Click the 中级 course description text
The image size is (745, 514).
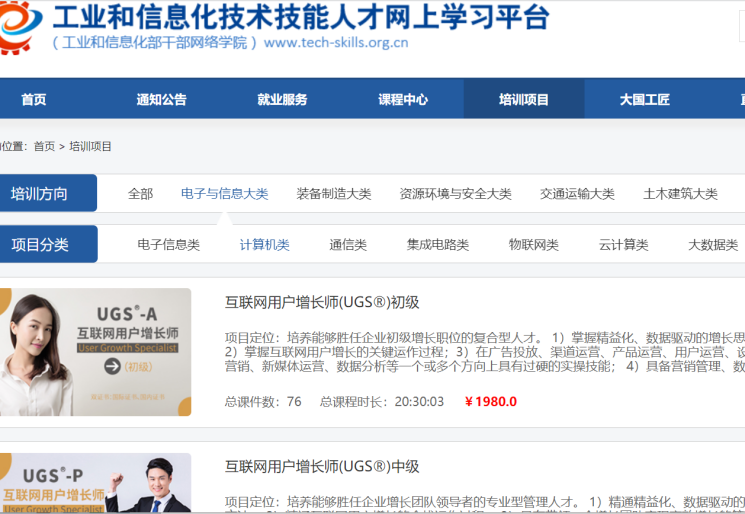(x=485, y=504)
